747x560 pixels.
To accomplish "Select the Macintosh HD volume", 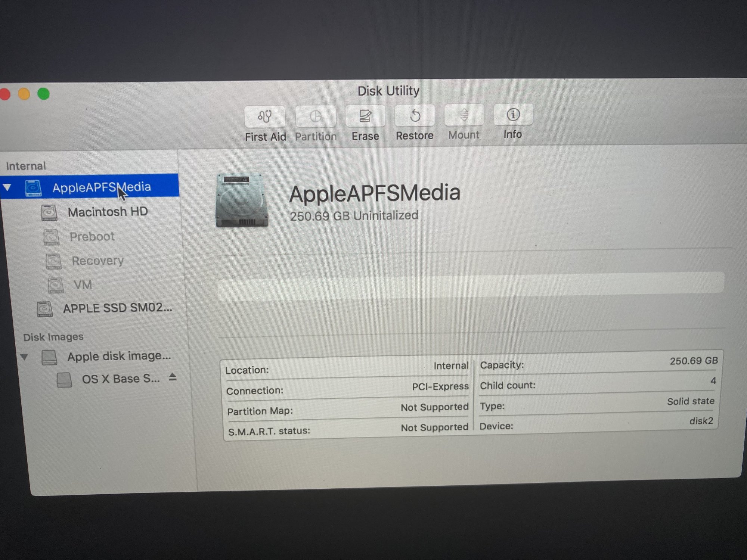I will [108, 212].
